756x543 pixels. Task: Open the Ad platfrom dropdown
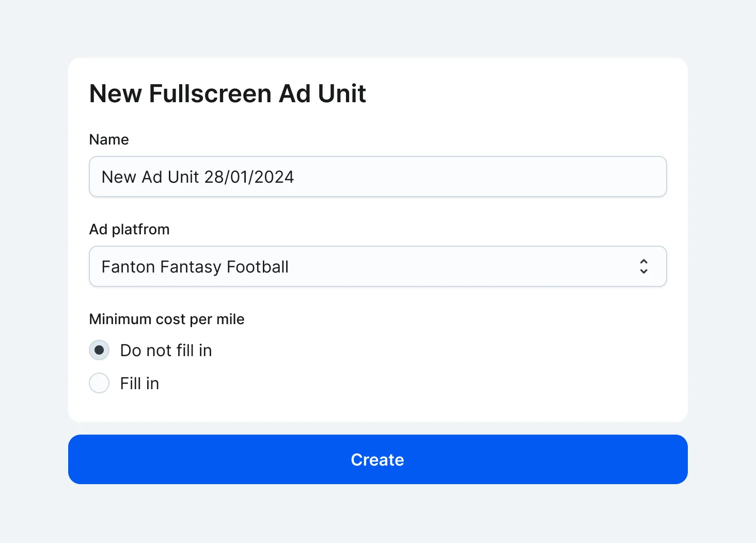pos(377,266)
